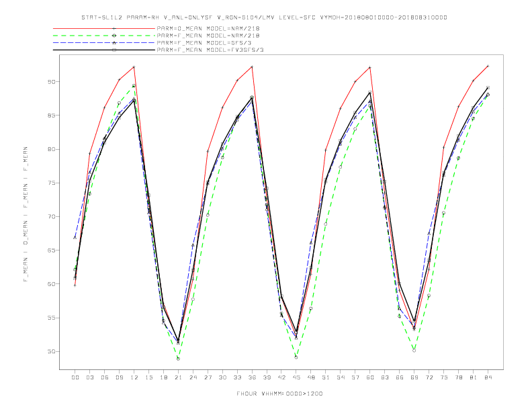
Task: Click x-axis forecast hour label 18
Action: 163,377
